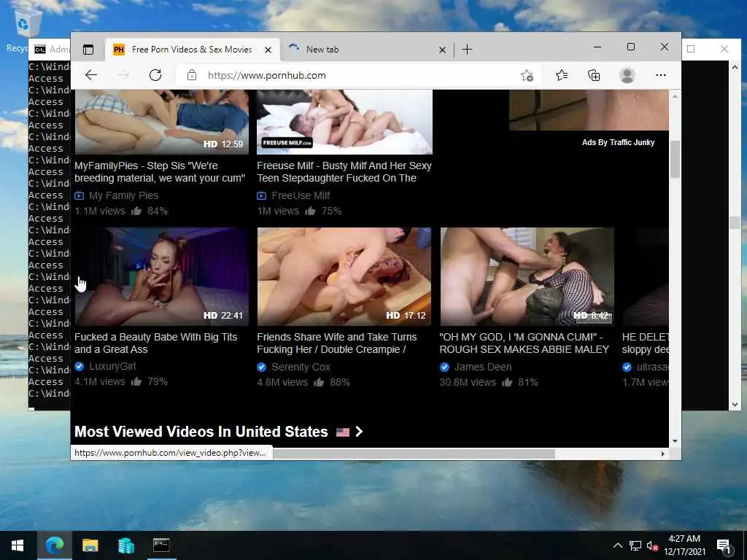747x560 pixels.
Task: Click the horizontal scrollbar thumb
Action: (414, 454)
